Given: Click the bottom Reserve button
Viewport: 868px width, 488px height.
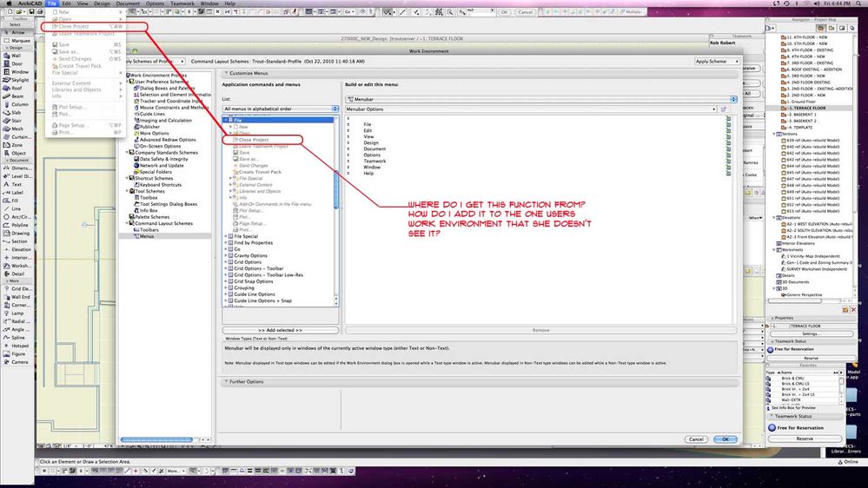Looking at the screenshot, I should [x=805, y=439].
